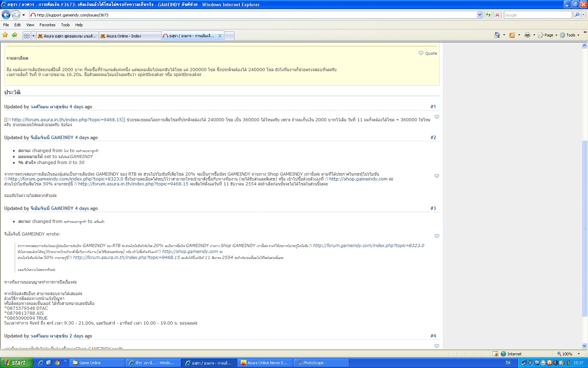The width and height of the screenshot is (588, 368).
Task: Click the Refresh page icon
Action: coord(488,15)
